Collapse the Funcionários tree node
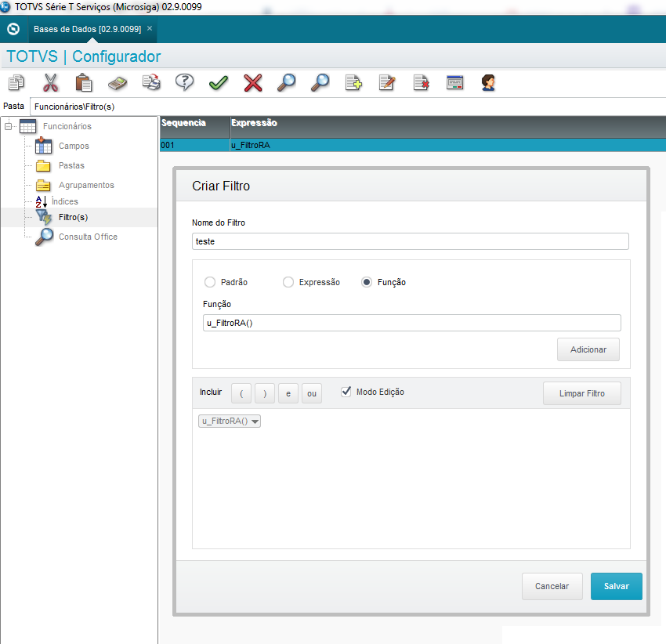This screenshot has width=666, height=644. coord(8,126)
